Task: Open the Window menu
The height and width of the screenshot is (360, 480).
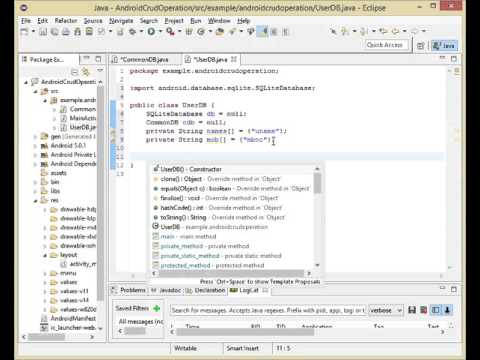Action: pos(219,21)
